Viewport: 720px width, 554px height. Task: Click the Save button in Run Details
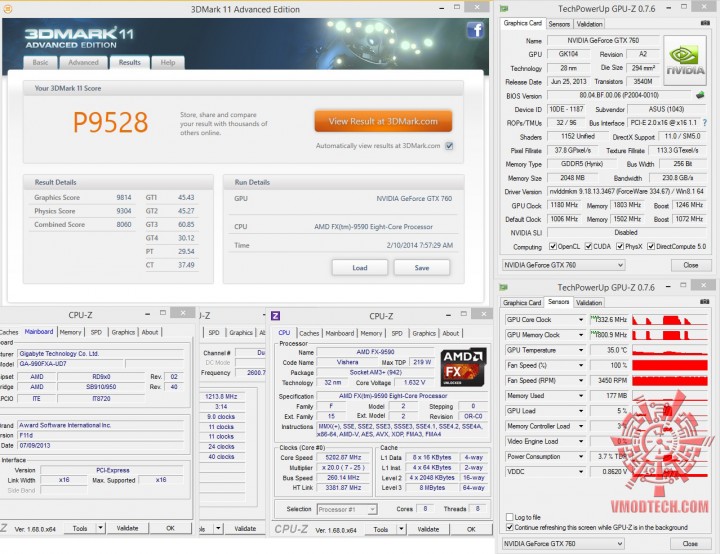point(422,268)
